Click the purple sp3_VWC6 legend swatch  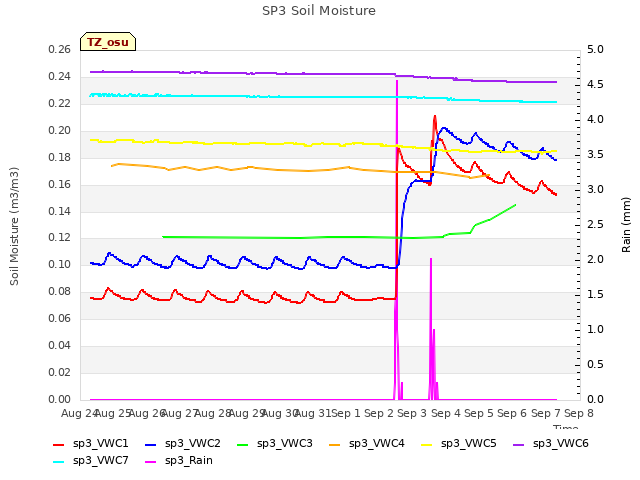pyautogui.click(x=518, y=444)
